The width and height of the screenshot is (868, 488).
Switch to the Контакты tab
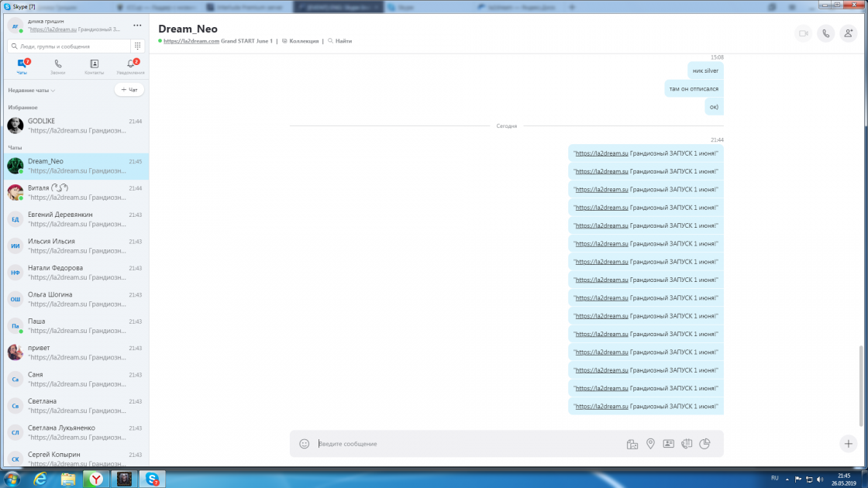[x=94, y=67]
